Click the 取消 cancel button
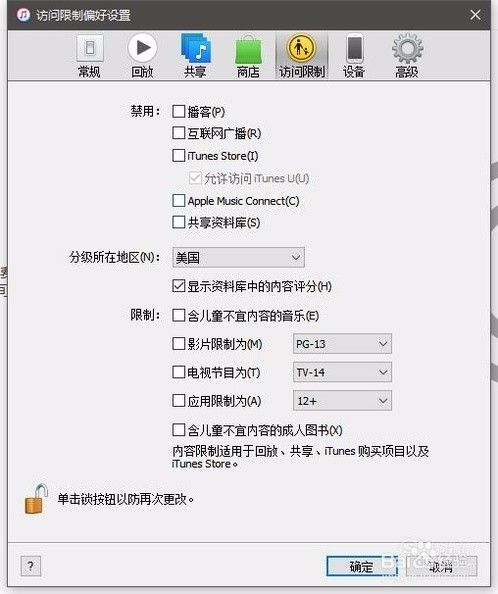This screenshot has width=498, height=594. [441, 566]
